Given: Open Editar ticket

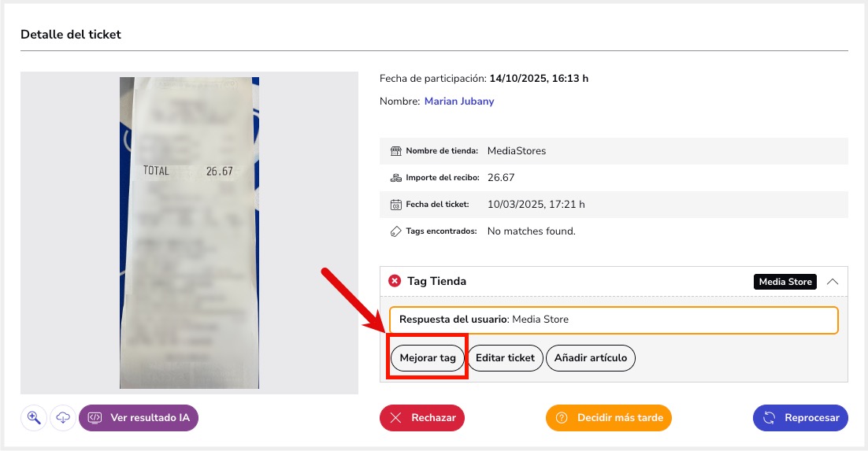Looking at the screenshot, I should coord(505,358).
